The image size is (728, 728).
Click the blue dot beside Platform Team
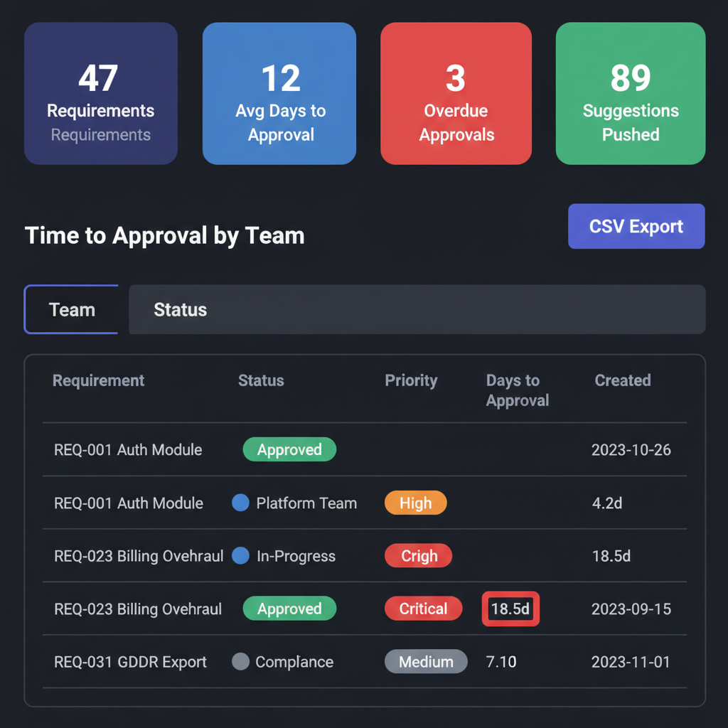coord(240,503)
